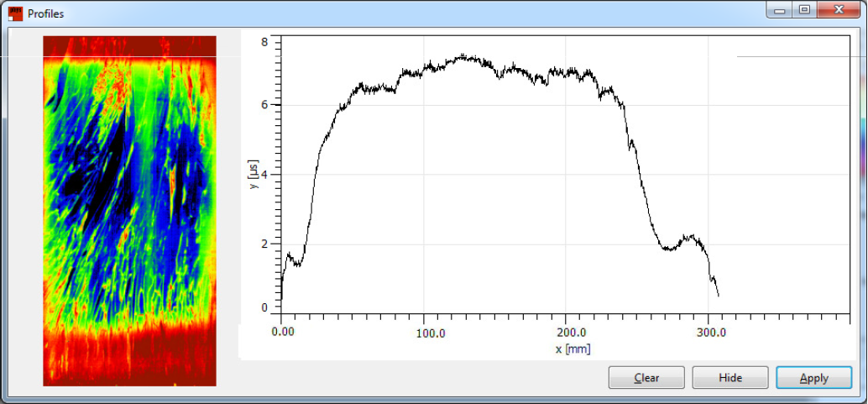Click the Profiles title bar text
This screenshot has width=868, height=404.
[45, 14]
